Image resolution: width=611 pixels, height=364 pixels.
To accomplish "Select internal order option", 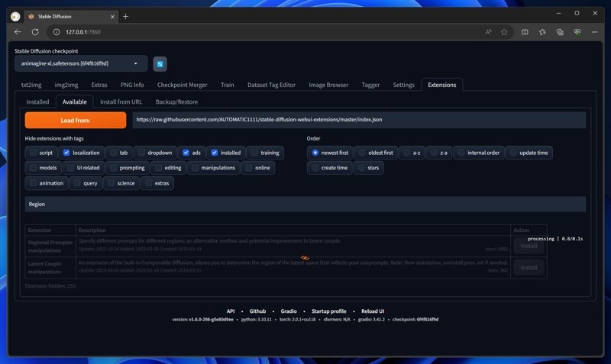I will coord(461,153).
